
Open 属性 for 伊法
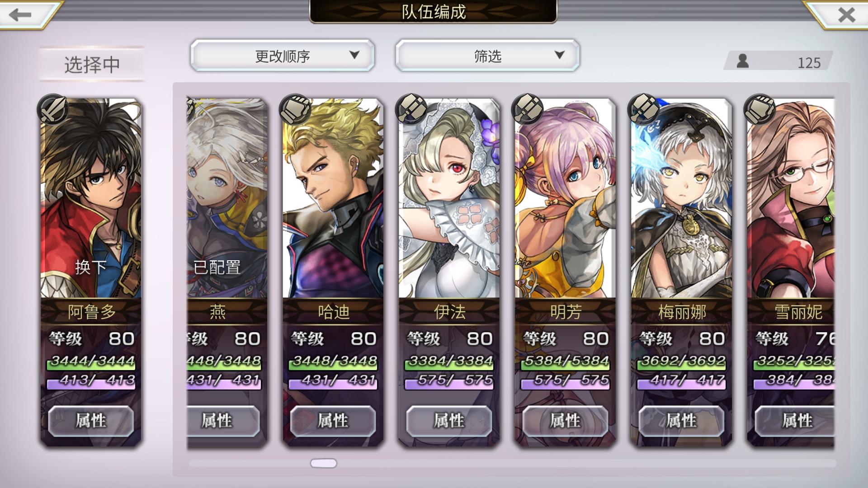pos(449,421)
